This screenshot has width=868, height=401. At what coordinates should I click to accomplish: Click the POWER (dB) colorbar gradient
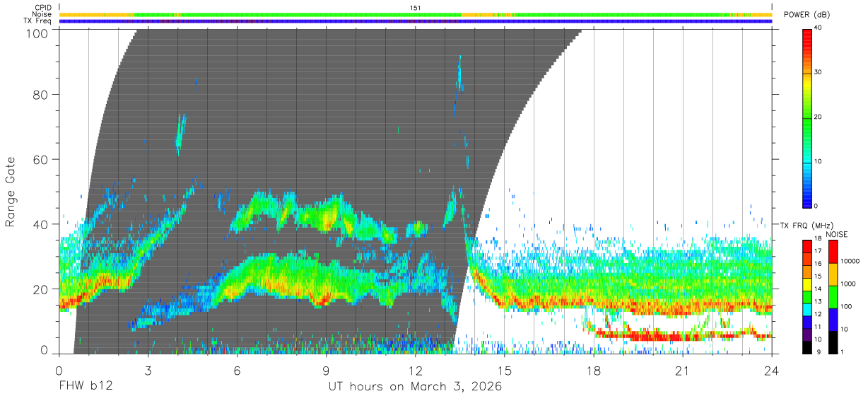coord(807,117)
